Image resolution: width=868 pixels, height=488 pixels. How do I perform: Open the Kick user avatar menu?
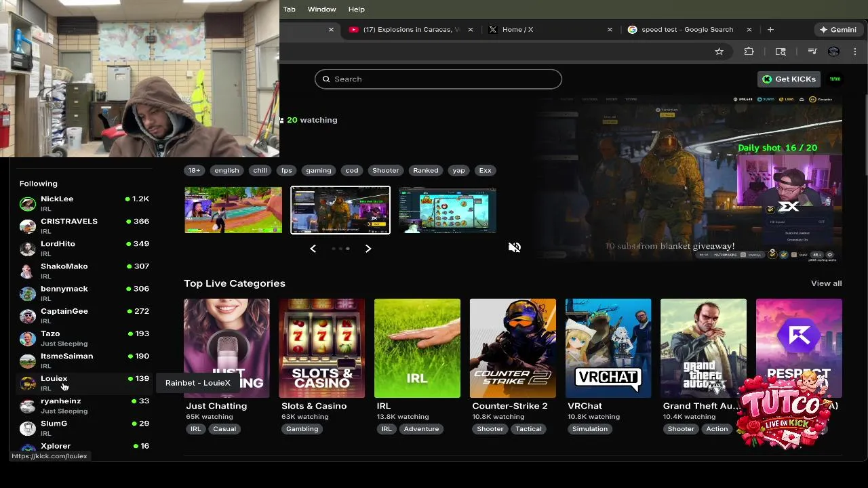point(835,79)
